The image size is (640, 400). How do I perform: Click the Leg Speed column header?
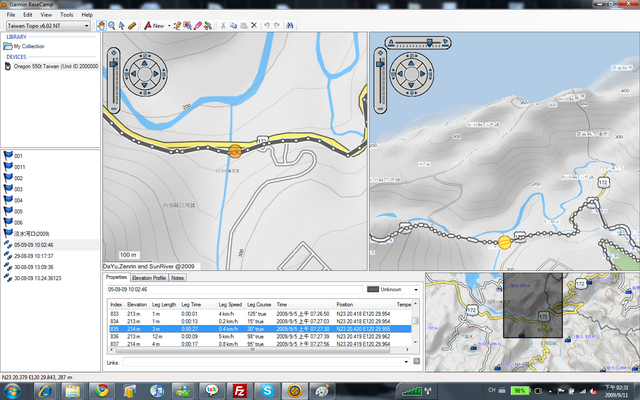[230, 304]
